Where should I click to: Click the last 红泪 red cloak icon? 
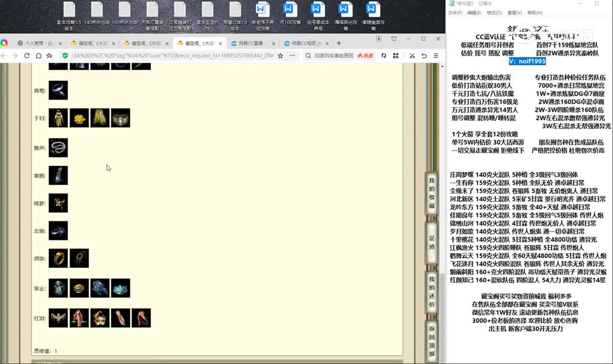[x=141, y=318]
